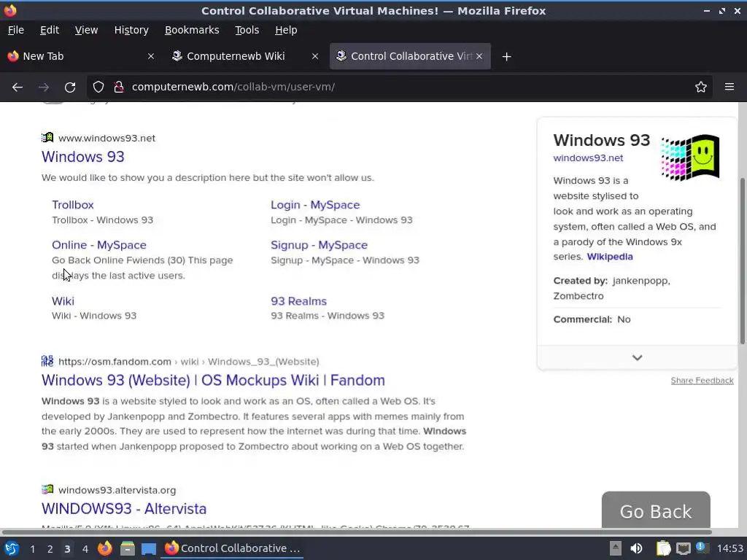Switch to workspace 4 in taskbar
The height and width of the screenshot is (560, 747).
[85, 549]
